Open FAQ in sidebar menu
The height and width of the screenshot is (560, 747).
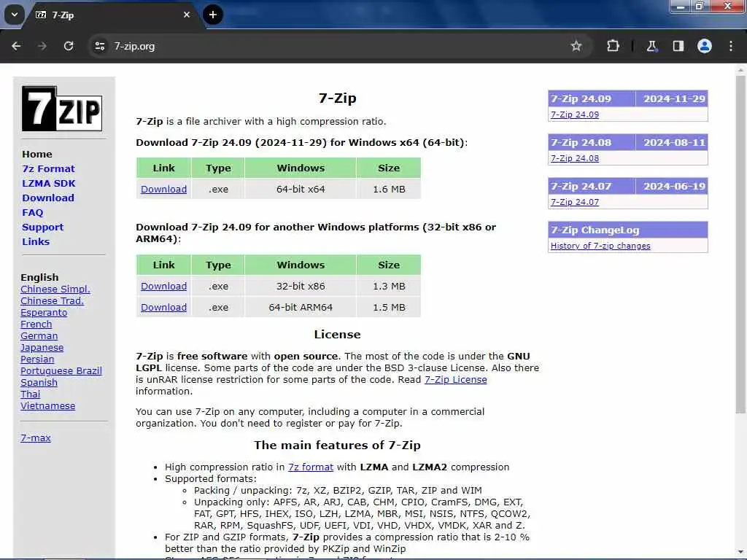click(32, 212)
